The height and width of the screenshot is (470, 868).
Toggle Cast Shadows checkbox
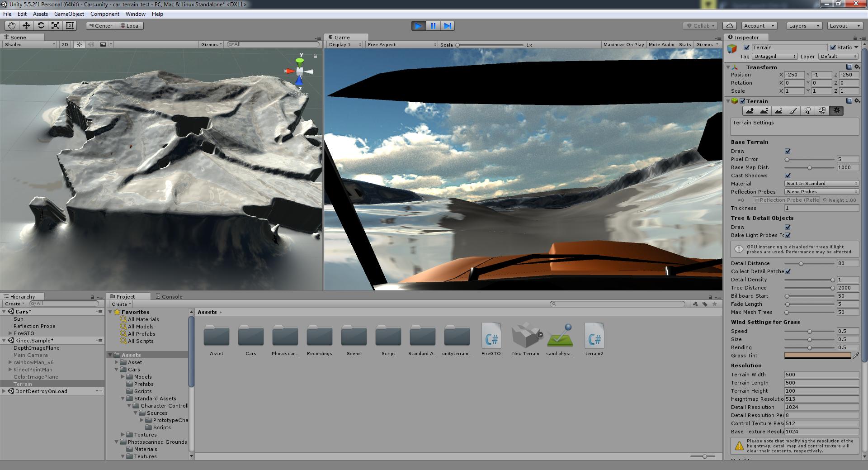788,176
